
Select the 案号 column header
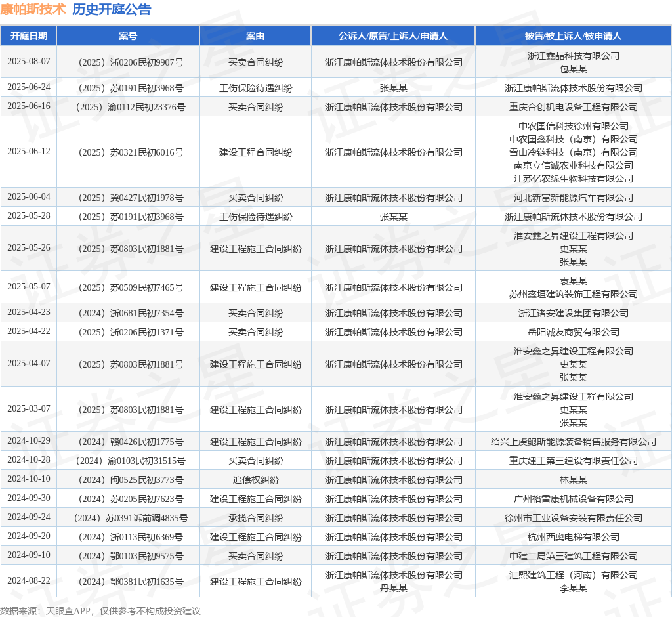pos(128,36)
